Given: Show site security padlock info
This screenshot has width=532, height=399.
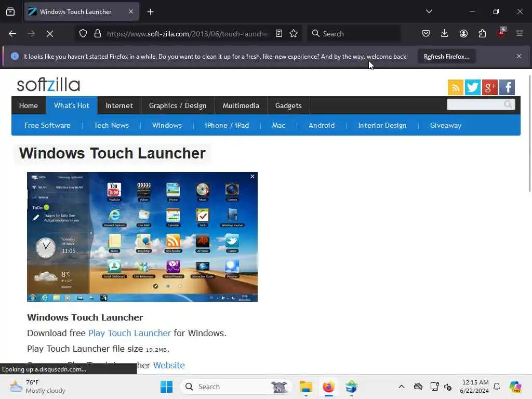Looking at the screenshot, I should pyautogui.click(x=98, y=34).
